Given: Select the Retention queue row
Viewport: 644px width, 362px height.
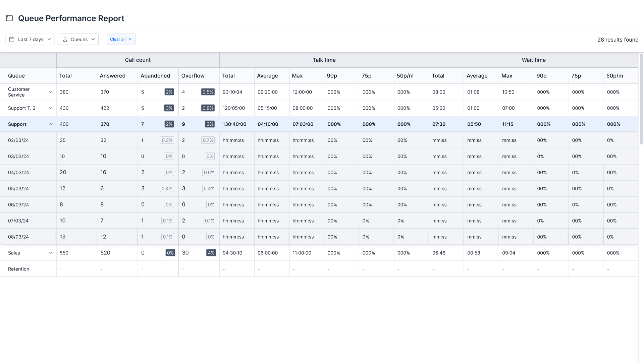Looking at the screenshot, I should pos(18,269).
